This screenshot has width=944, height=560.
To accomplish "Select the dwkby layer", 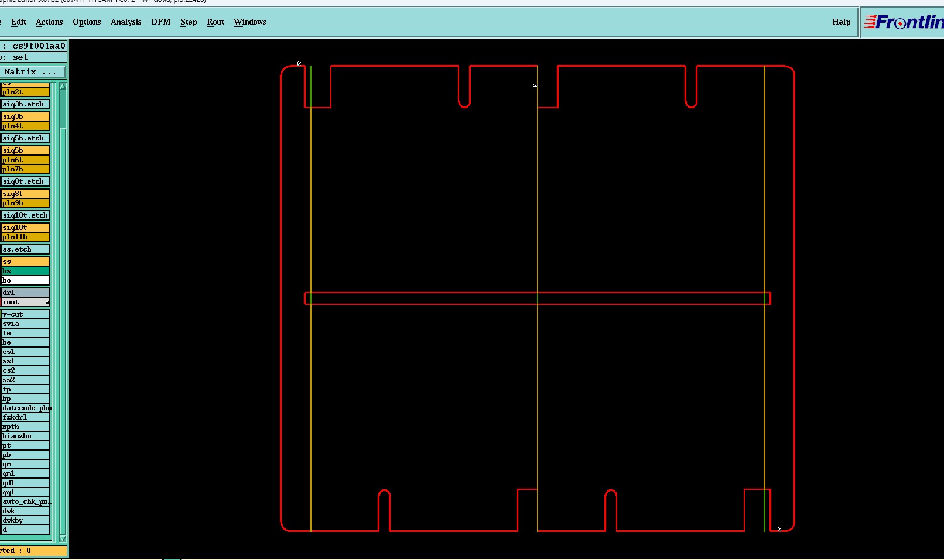I will [25, 520].
